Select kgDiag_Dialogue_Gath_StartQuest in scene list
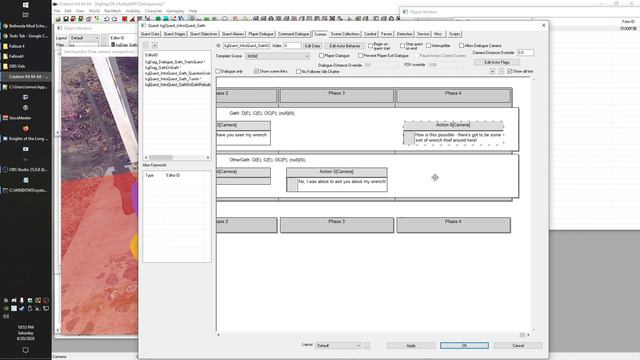Image resolution: width=640 pixels, height=360 pixels. tap(175, 62)
